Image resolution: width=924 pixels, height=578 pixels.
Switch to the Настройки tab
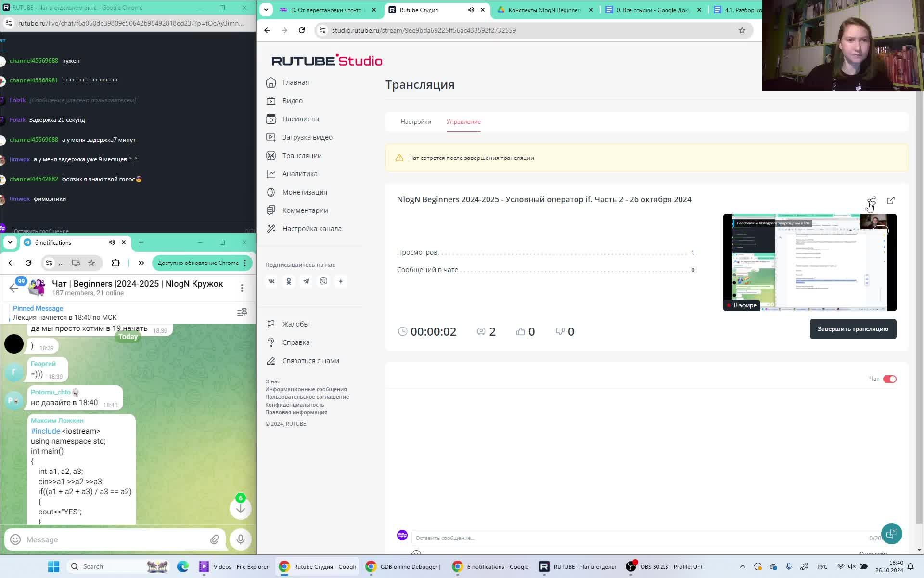pyautogui.click(x=416, y=122)
